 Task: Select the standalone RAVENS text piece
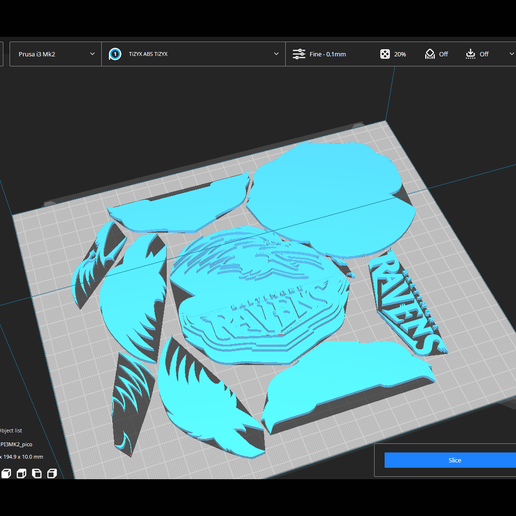(x=408, y=302)
